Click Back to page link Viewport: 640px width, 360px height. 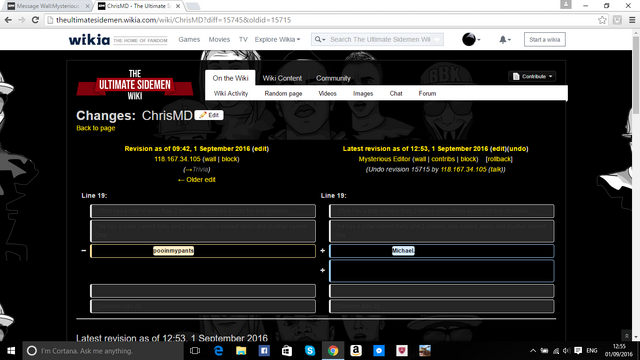pyautogui.click(x=96, y=128)
